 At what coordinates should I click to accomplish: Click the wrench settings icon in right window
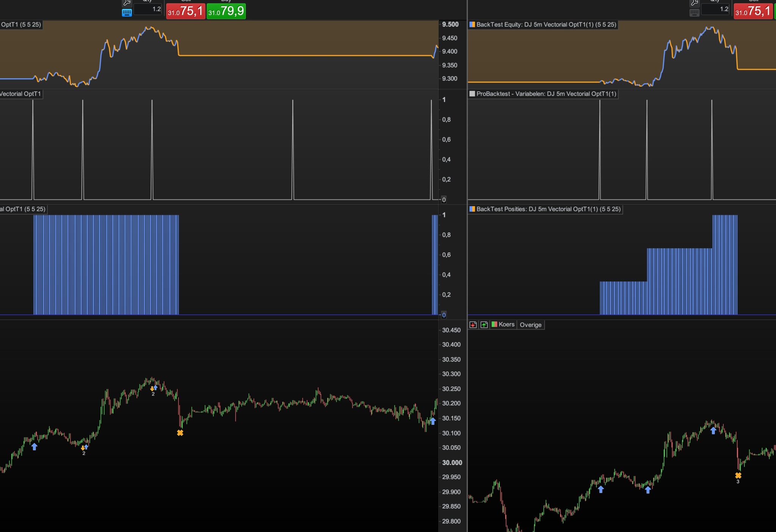pos(695,3)
